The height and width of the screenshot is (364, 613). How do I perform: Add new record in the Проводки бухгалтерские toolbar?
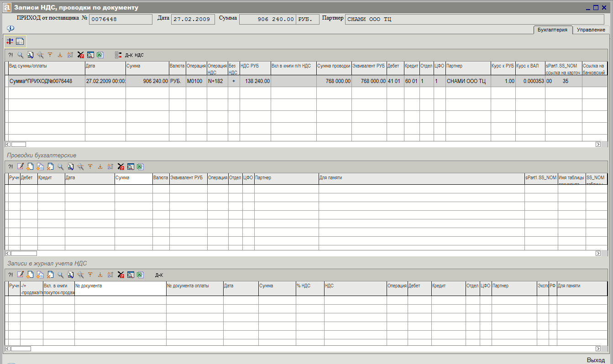[x=30, y=166]
